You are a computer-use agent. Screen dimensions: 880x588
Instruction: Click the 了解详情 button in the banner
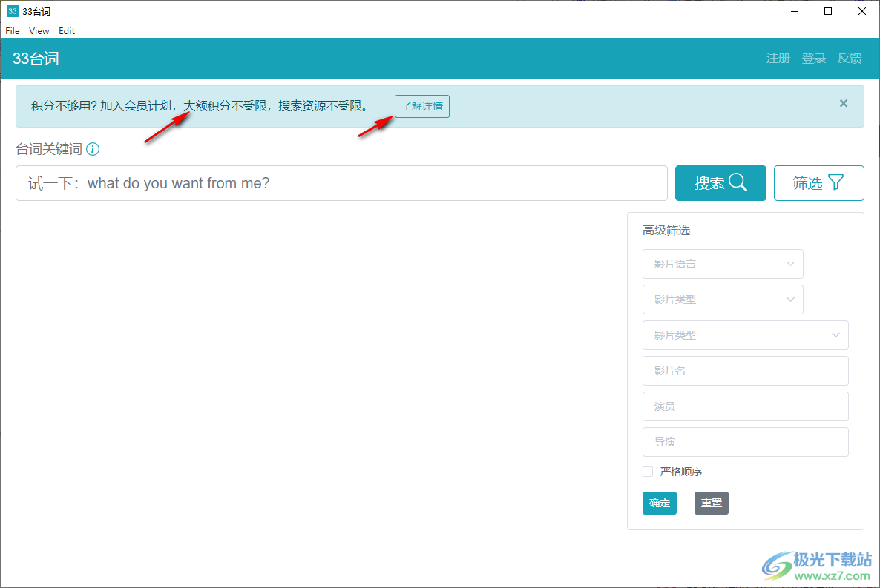pyautogui.click(x=422, y=106)
